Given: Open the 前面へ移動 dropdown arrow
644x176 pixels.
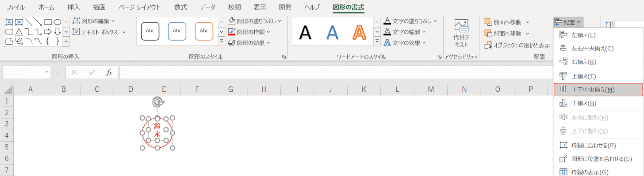Looking at the screenshot, I should [528, 22].
